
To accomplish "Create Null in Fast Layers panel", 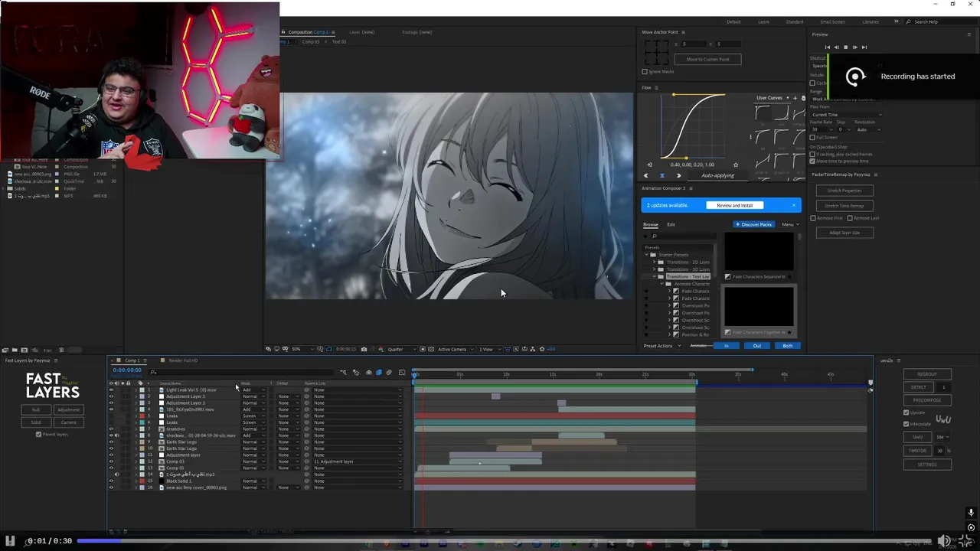I will pos(36,409).
